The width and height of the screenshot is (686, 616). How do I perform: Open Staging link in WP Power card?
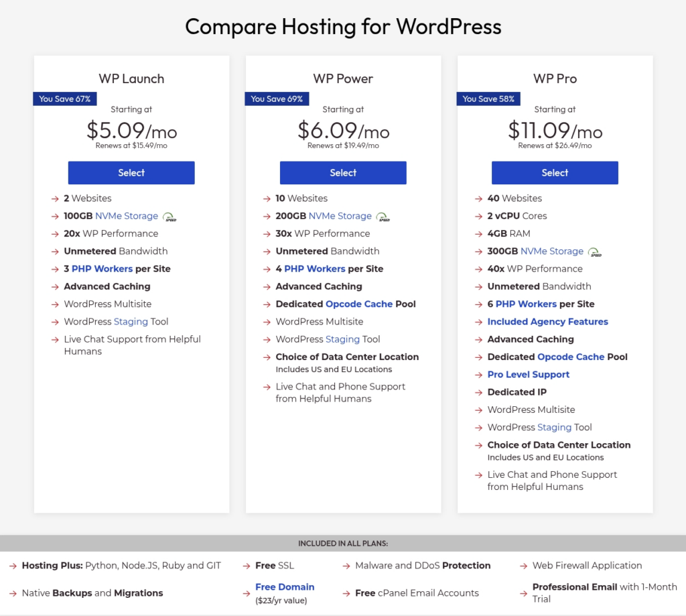(342, 339)
